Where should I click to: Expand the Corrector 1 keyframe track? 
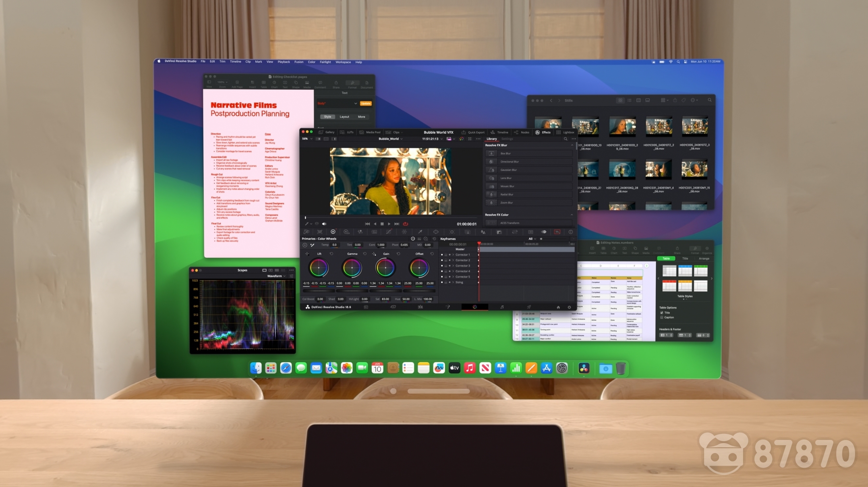pos(453,255)
